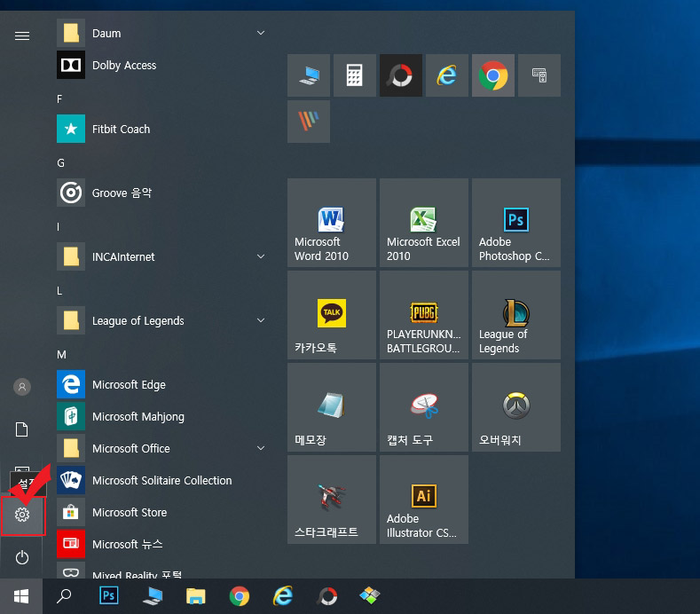
Task: Launch Microsoft Word 2010 tile
Action: (332, 223)
